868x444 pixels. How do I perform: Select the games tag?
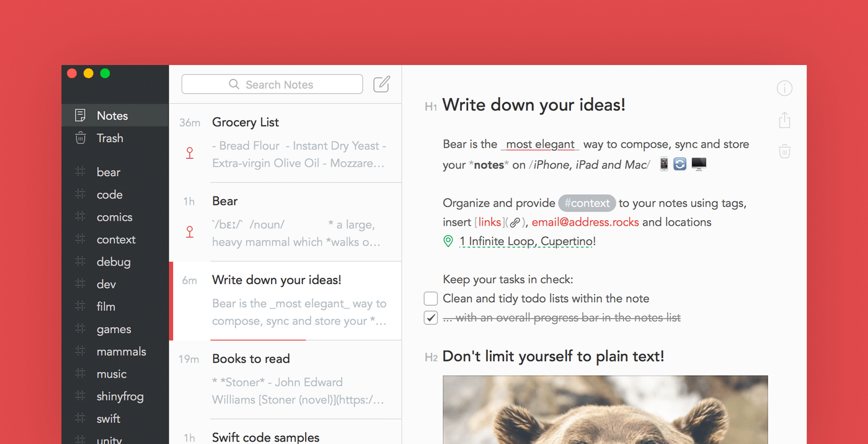click(x=115, y=329)
